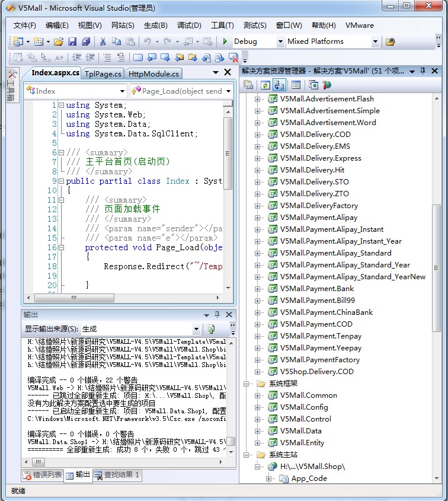448x501 pixels.
Task: Switch to the TplPage.cs tab
Action: click(103, 74)
